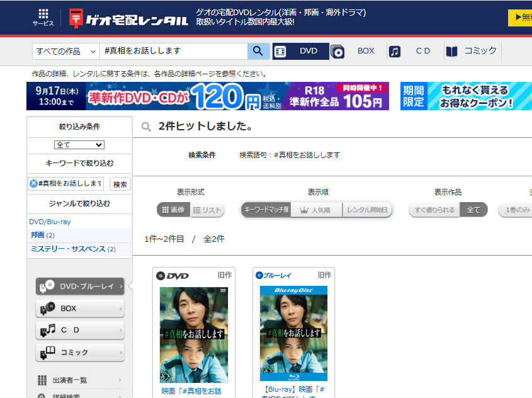Filter by 邦画 (2) genre

coord(42,235)
